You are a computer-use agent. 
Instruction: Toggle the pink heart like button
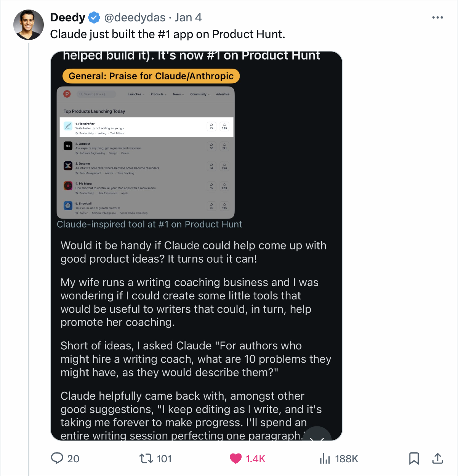tap(236, 458)
